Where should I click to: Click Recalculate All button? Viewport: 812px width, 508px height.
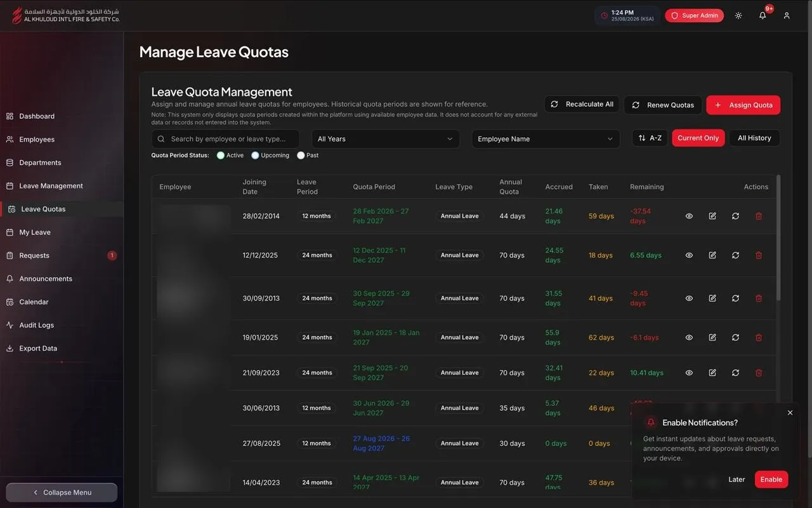coord(582,104)
